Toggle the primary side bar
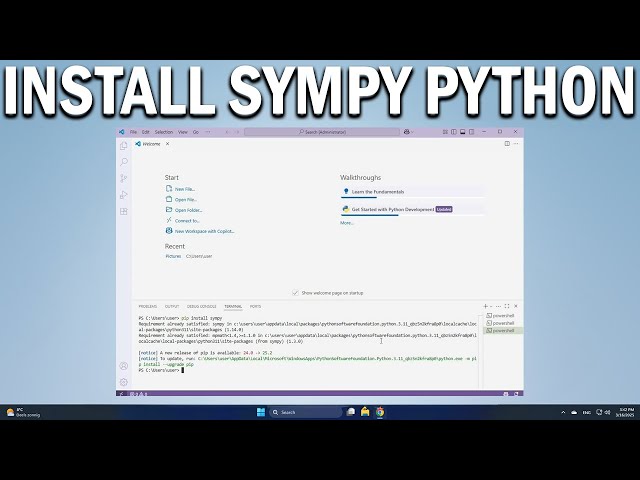This screenshot has height=480, width=640. tap(454, 132)
